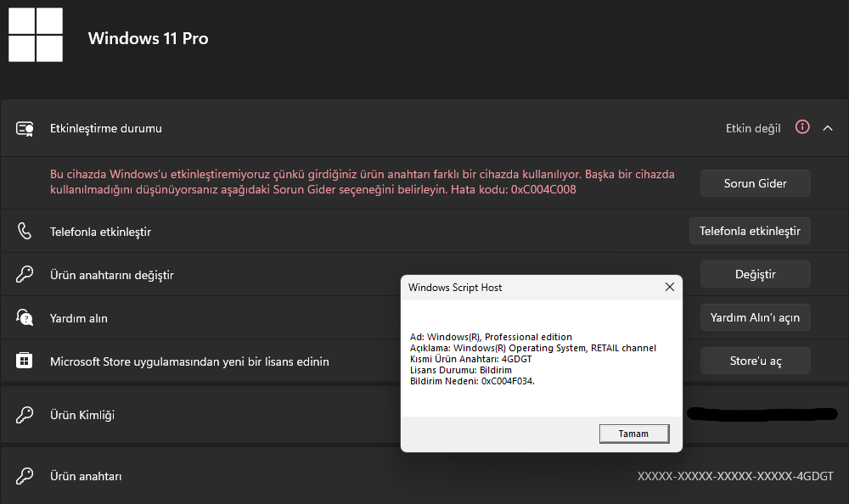Click the Etkinleştirme durumu row header
Image resolution: width=849 pixels, height=504 pixels.
click(x=340, y=128)
